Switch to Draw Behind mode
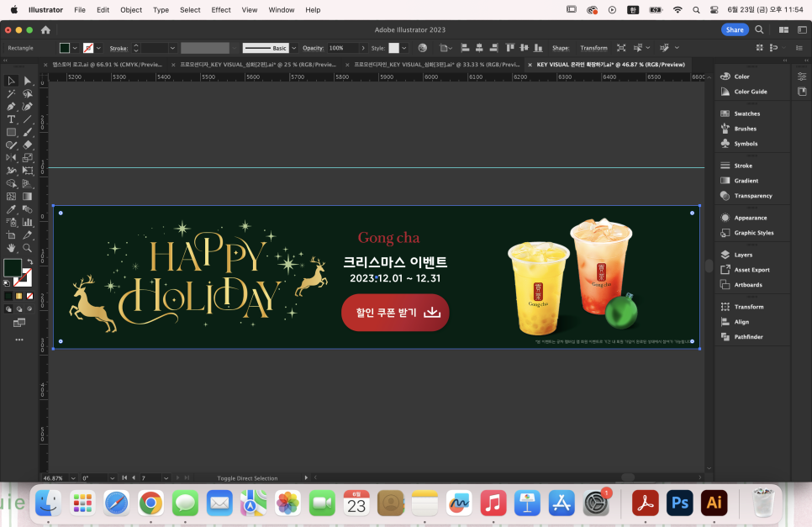Viewport: 812px width, 527px height. pyautogui.click(x=19, y=309)
